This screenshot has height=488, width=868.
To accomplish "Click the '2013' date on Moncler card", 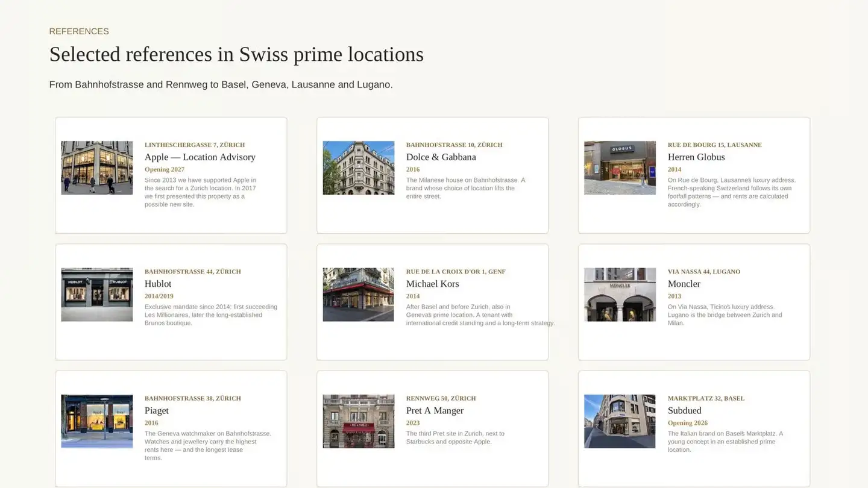I will pyautogui.click(x=675, y=296).
